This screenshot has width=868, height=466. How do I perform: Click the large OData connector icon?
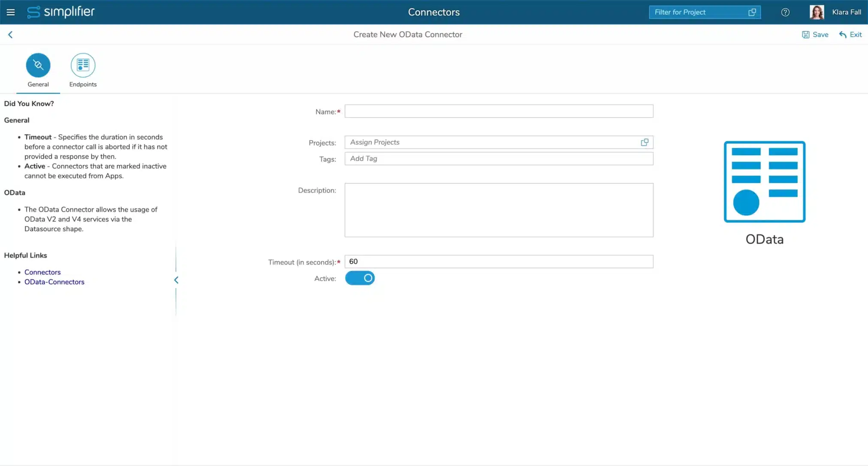[764, 182]
